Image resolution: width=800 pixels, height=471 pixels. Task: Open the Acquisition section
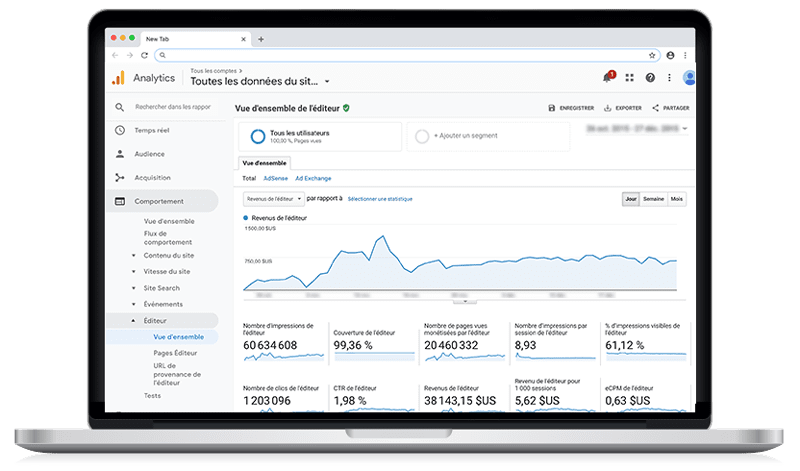tap(152, 178)
